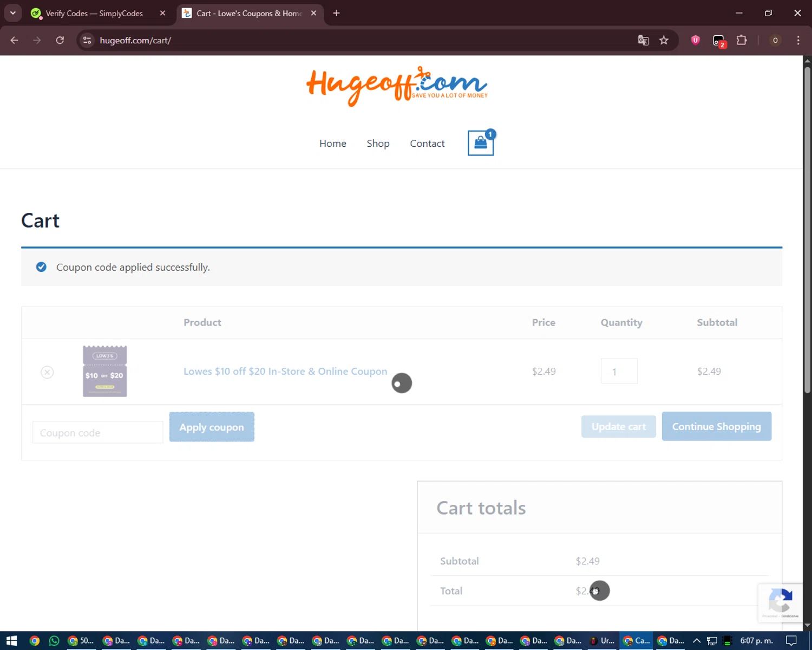The image size is (812, 650).
Task: Open the Windows Start menu
Action: (x=11, y=641)
